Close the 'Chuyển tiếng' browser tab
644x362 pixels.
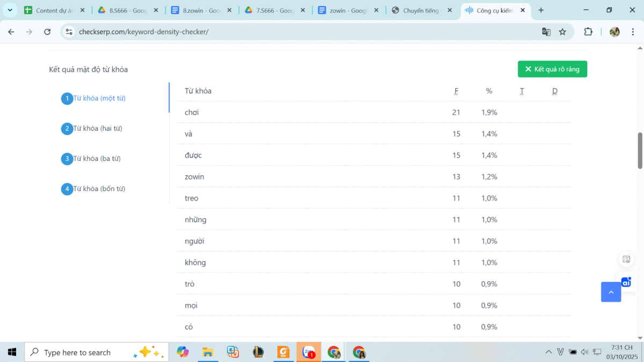tap(449, 10)
